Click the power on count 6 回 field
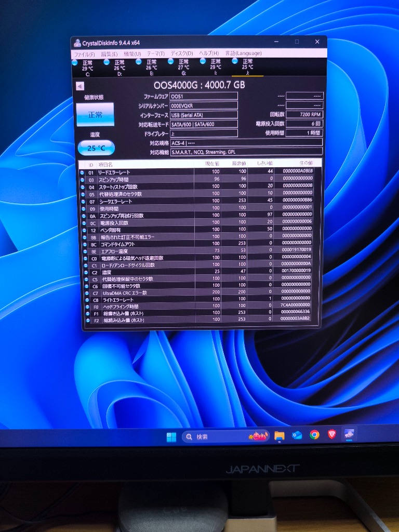399x532 pixels. (x=304, y=124)
